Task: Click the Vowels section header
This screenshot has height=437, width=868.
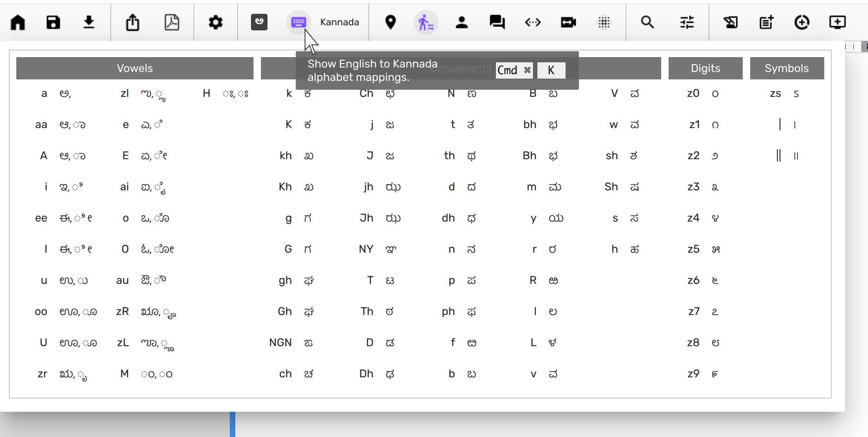Action: (x=135, y=68)
